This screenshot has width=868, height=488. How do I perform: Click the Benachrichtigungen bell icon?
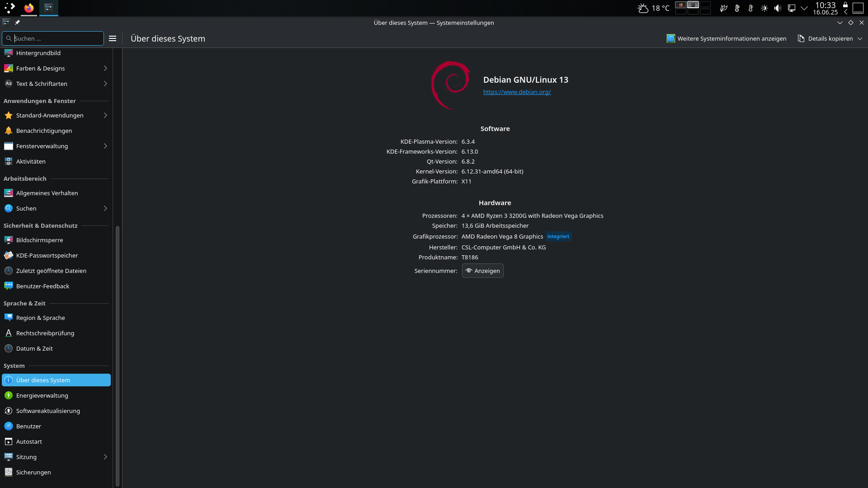pos(8,131)
